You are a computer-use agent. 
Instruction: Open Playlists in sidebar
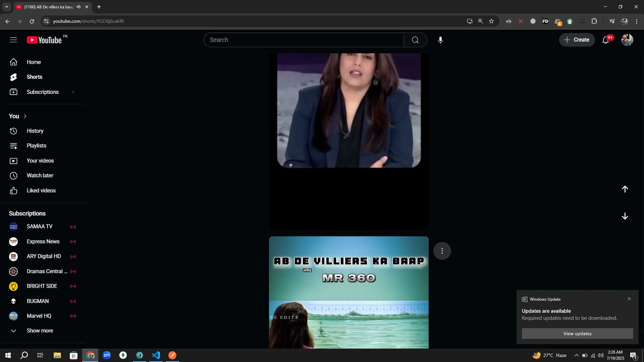[x=43, y=146]
